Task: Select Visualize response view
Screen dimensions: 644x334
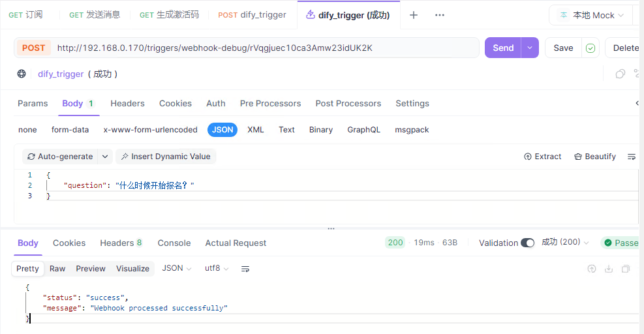Action: pyautogui.click(x=132, y=269)
